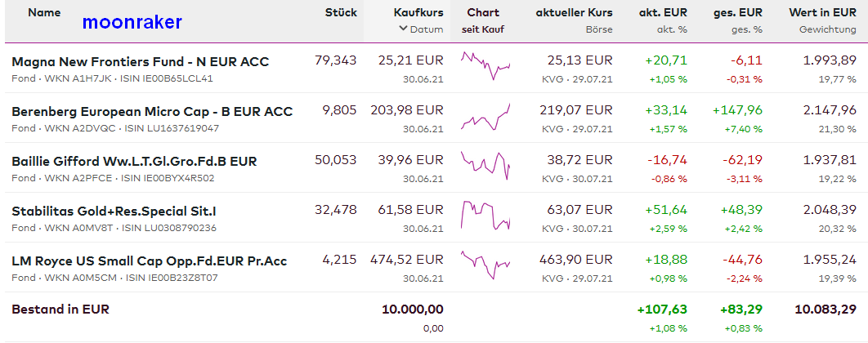Click the Gewichtung sub-header label
868x343 pixels.
pyautogui.click(x=827, y=29)
